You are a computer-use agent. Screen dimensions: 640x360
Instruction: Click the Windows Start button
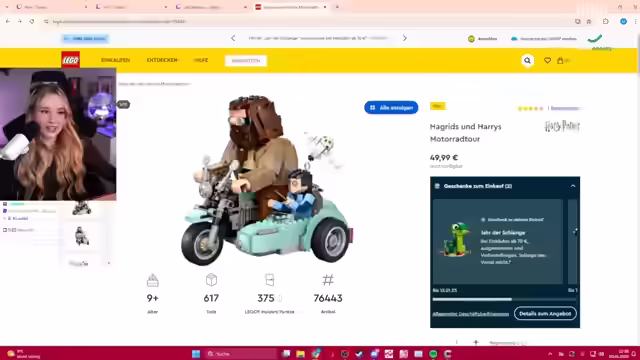point(196,353)
